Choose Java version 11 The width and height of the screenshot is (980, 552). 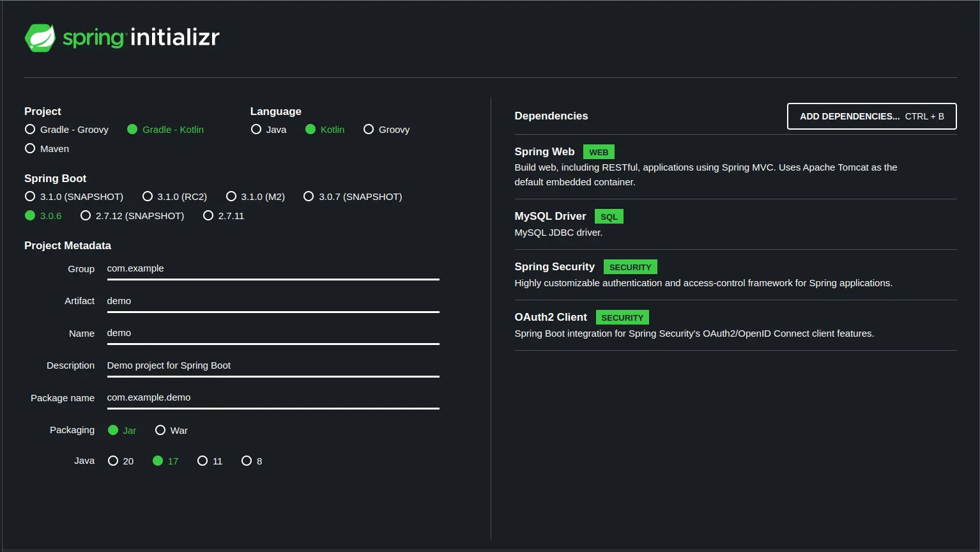pos(210,461)
